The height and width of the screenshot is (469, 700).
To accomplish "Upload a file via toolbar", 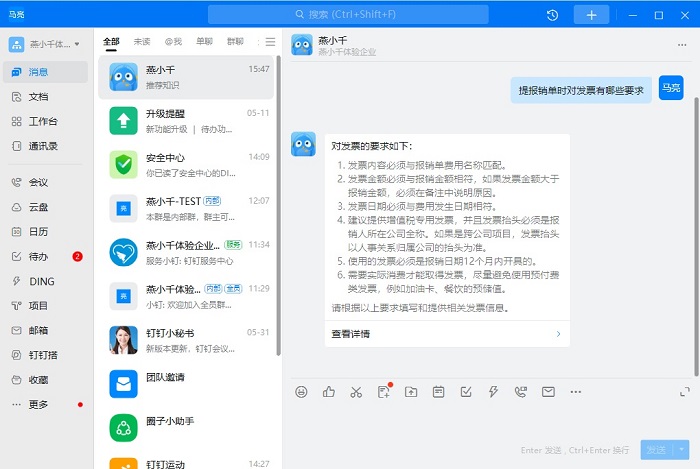I will click(x=411, y=392).
